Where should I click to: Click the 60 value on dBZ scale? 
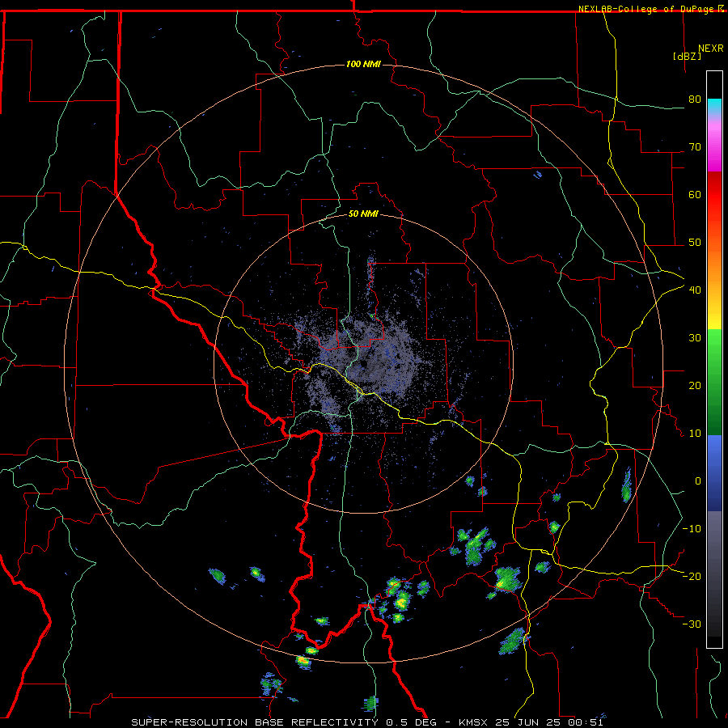click(x=695, y=194)
